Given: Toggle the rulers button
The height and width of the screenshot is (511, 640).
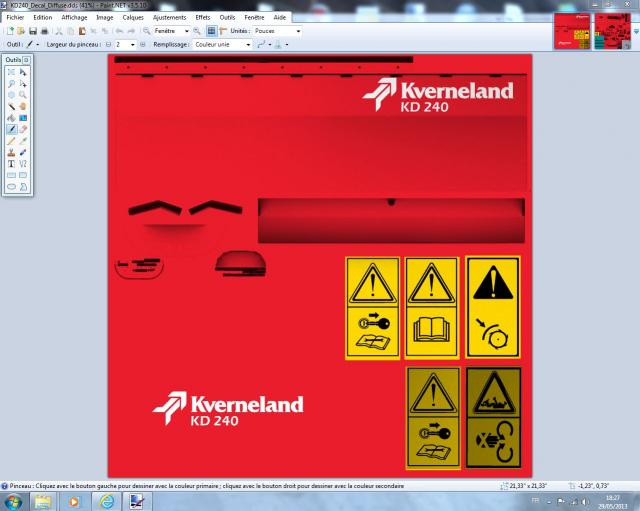Looking at the screenshot, I should [x=223, y=31].
